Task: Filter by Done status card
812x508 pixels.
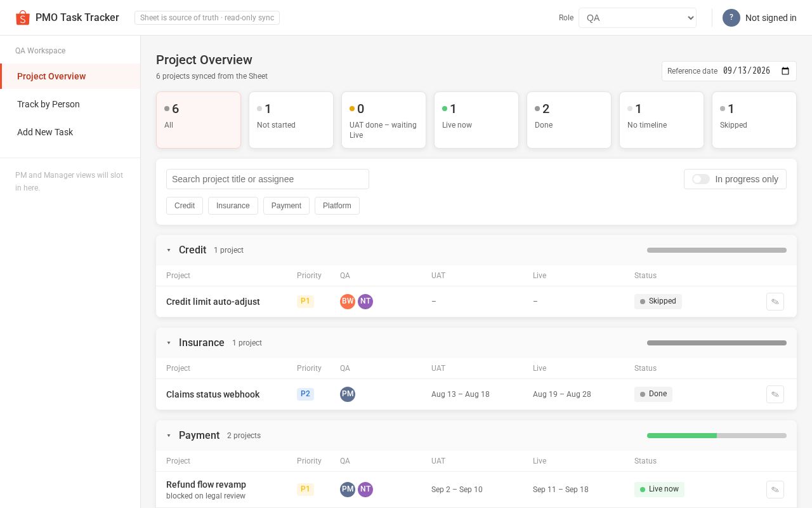Action: point(569,120)
